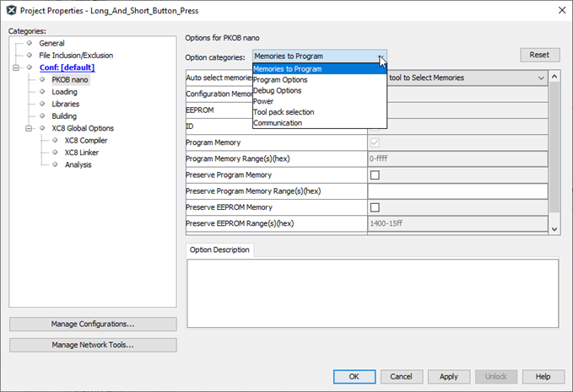Screen dimensions: 573x392
Task: Choose Program Options from the dropdown list
Action: (280, 80)
